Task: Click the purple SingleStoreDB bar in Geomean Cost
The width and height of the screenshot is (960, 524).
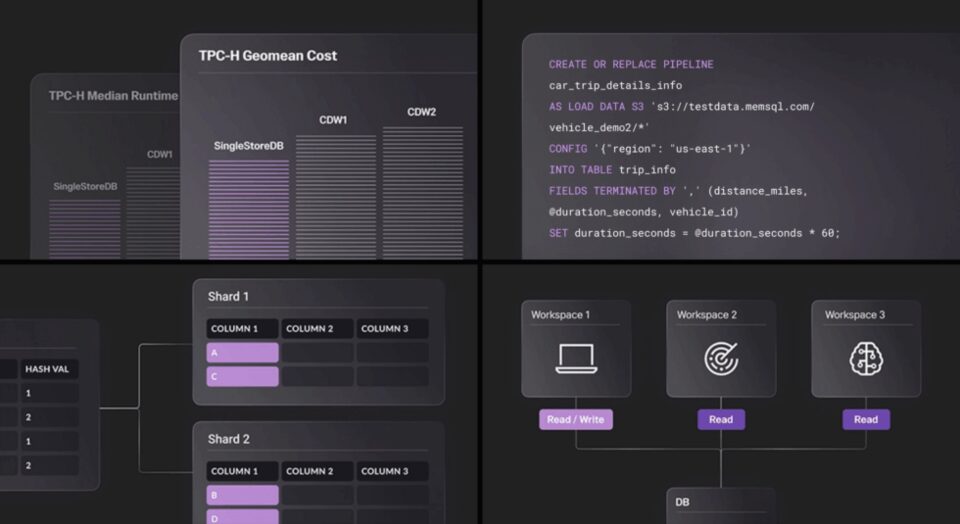Action: pos(248,208)
